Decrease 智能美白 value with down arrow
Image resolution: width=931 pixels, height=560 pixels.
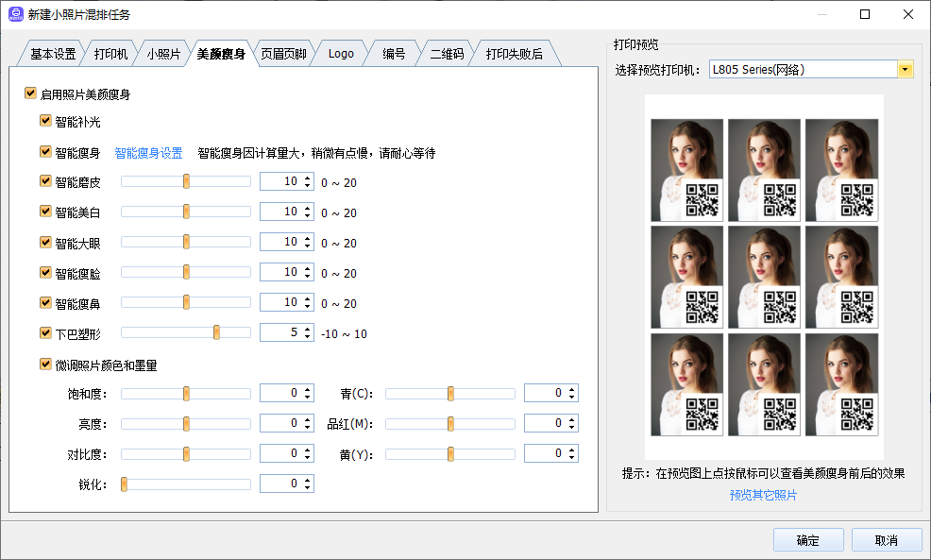tap(307, 216)
